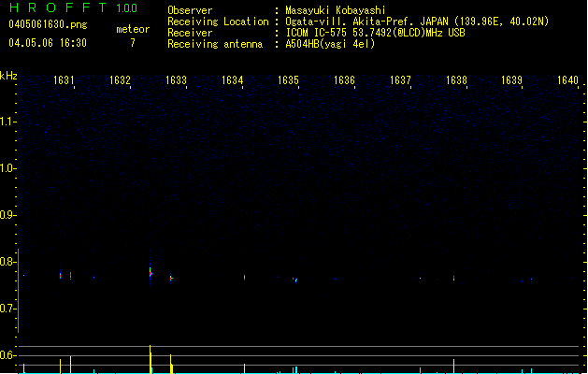
Task: Click the 0.9 kHz frequency label
Action: click(7, 215)
